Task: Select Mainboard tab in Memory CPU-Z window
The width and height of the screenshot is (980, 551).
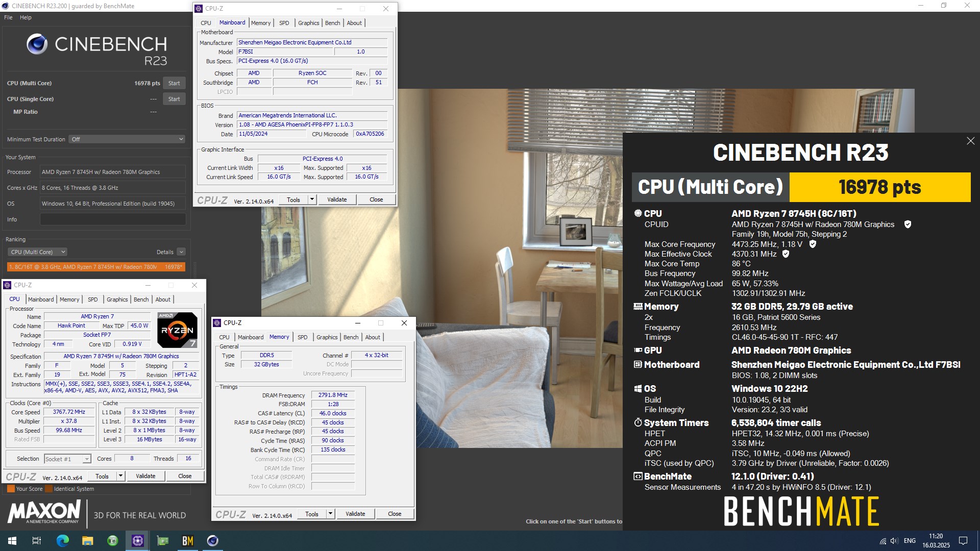Action: pyautogui.click(x=251, y=337)
